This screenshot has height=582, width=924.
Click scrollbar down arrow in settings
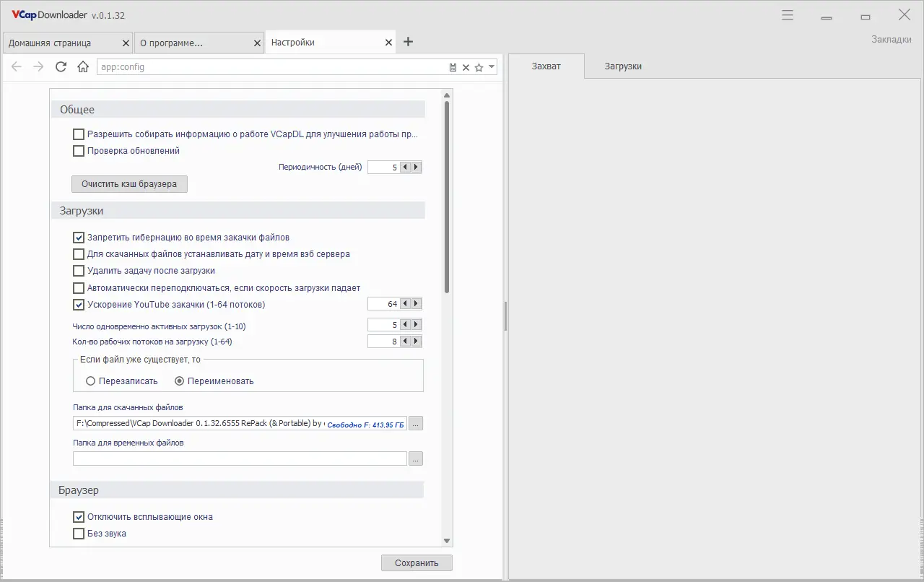447,541
